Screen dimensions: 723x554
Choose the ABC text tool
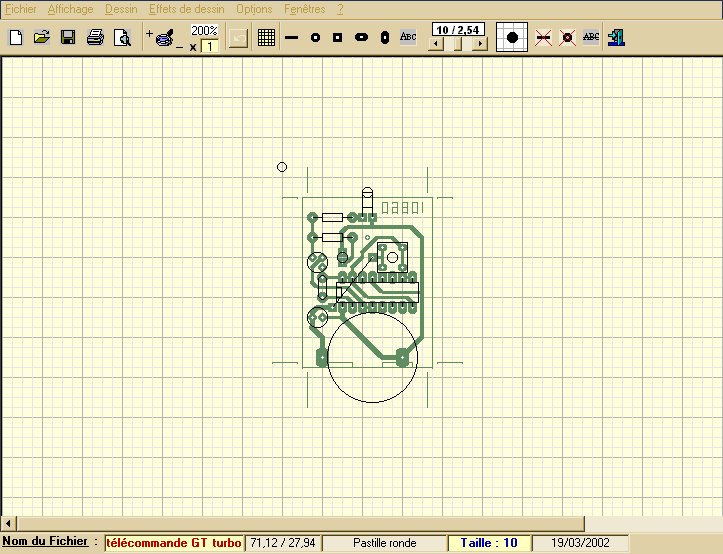(x=408, y=38)
